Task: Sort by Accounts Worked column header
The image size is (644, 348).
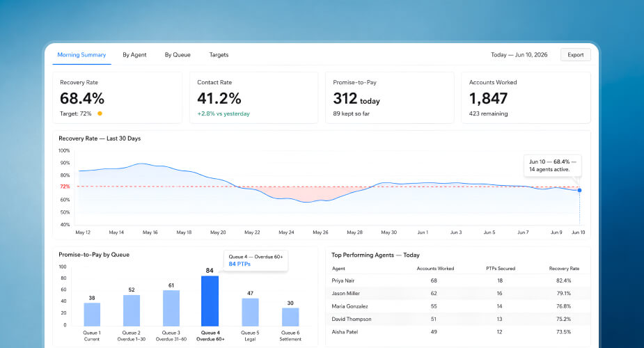Action: tap(435, 269)
